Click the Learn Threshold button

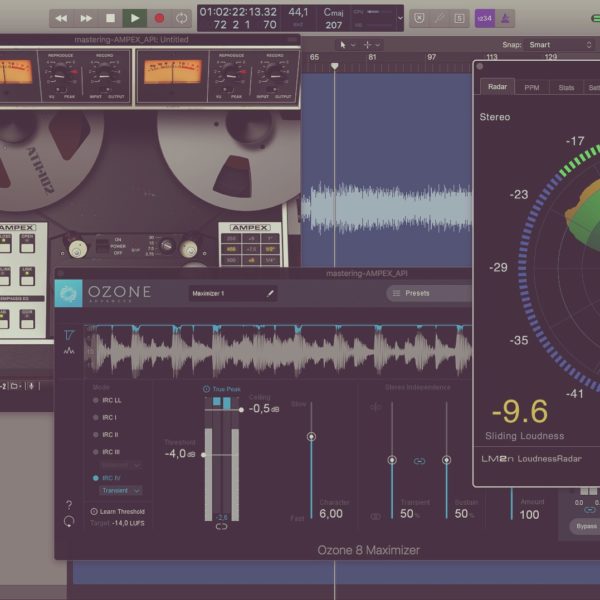pyautogui.click(x=117, y=512)
